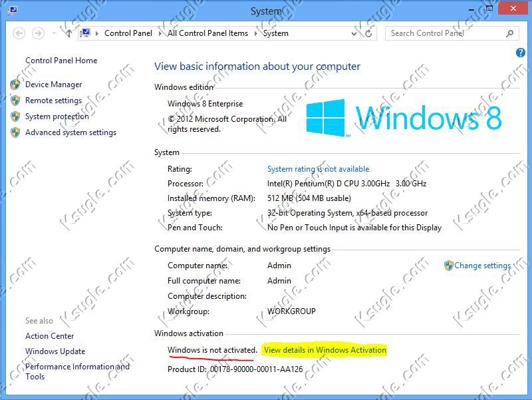Screen dimensions: 532x400
Task: Select Control Panel in breadcrumb
Action: coord(128,33)
